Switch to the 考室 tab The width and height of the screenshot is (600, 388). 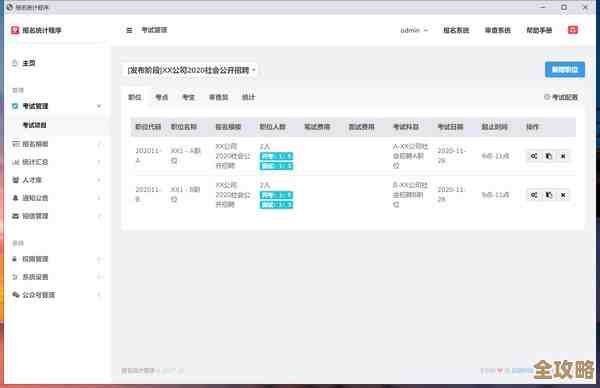tap(188, 97)
